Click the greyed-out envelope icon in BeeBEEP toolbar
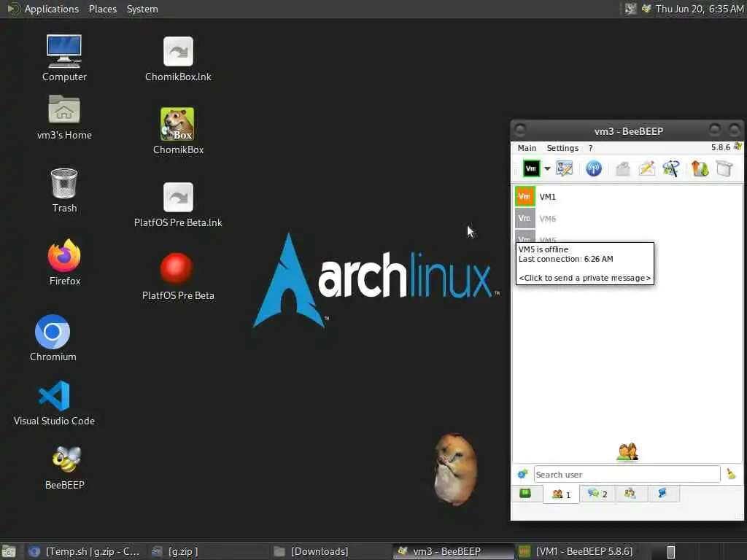 point(623,168)
